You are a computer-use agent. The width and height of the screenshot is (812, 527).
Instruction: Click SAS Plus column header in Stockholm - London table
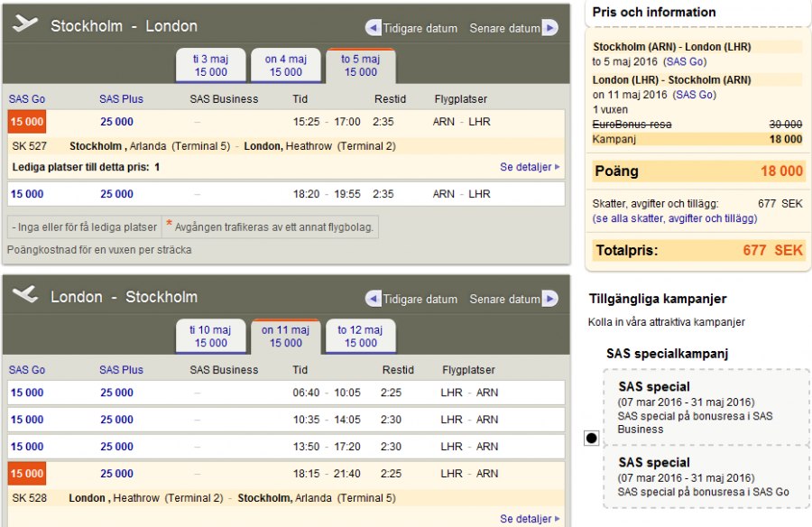121,99
